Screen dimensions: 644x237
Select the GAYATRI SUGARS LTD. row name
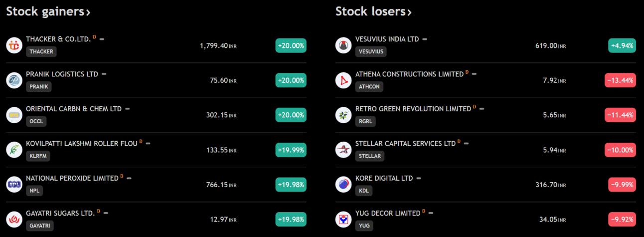point(60,213)
